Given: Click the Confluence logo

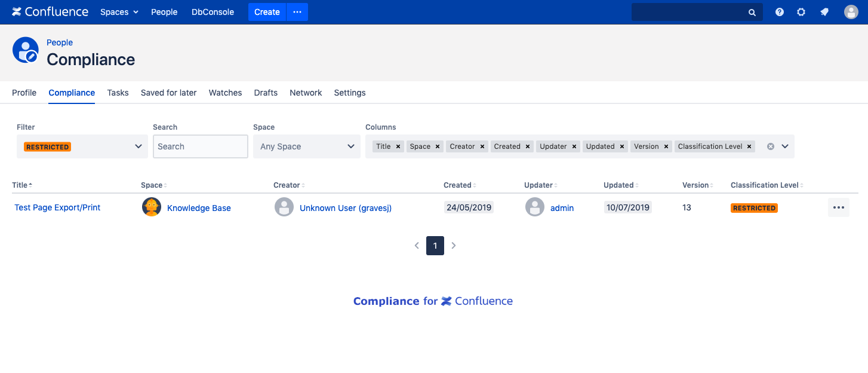Looking at the screenshot, I should tap(50, 12).
